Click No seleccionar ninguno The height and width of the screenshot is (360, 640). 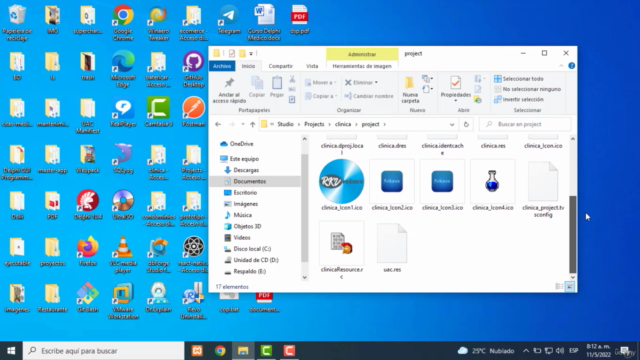click(527, 89)
